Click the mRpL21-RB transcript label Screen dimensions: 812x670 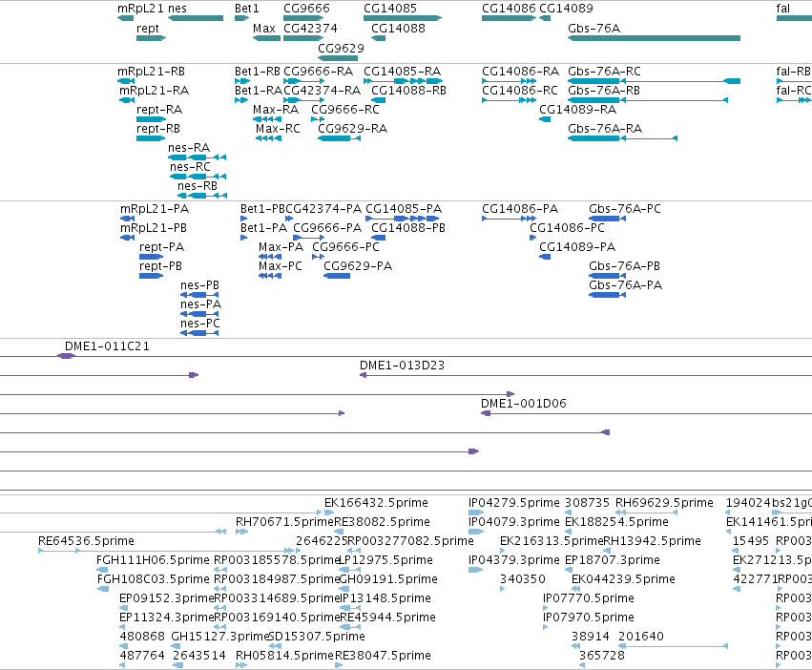(151, 72)
